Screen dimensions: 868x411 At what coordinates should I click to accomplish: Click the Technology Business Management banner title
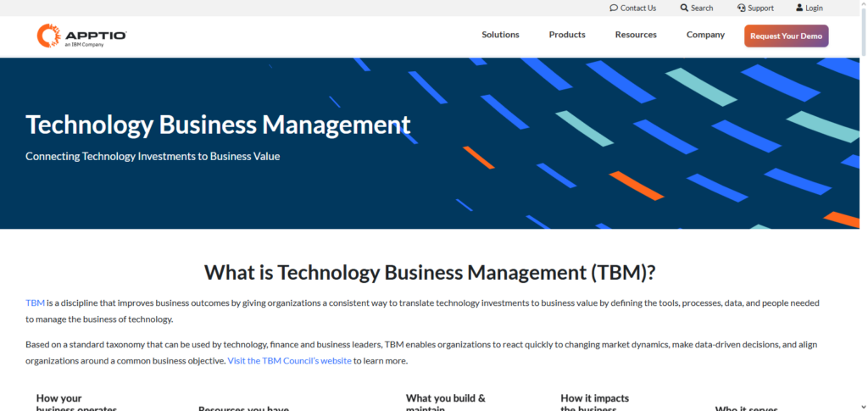218,125
